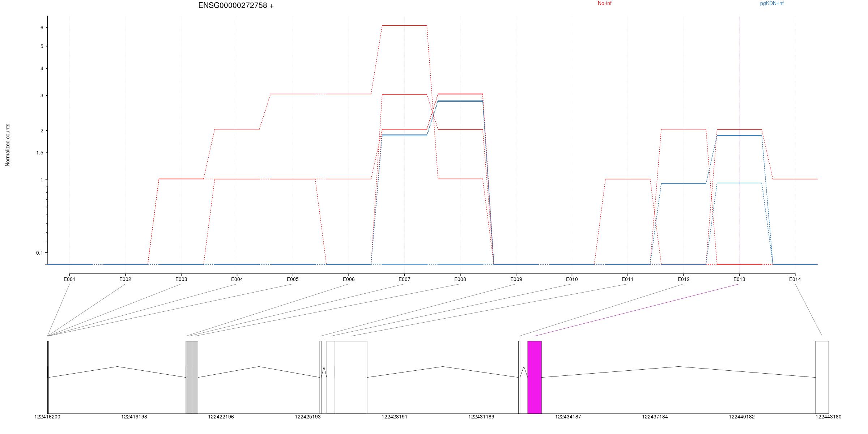Click the blue line segment above E012
This screenshot has height=434, width=868.
pyautogui.click(x=684, y=184)
